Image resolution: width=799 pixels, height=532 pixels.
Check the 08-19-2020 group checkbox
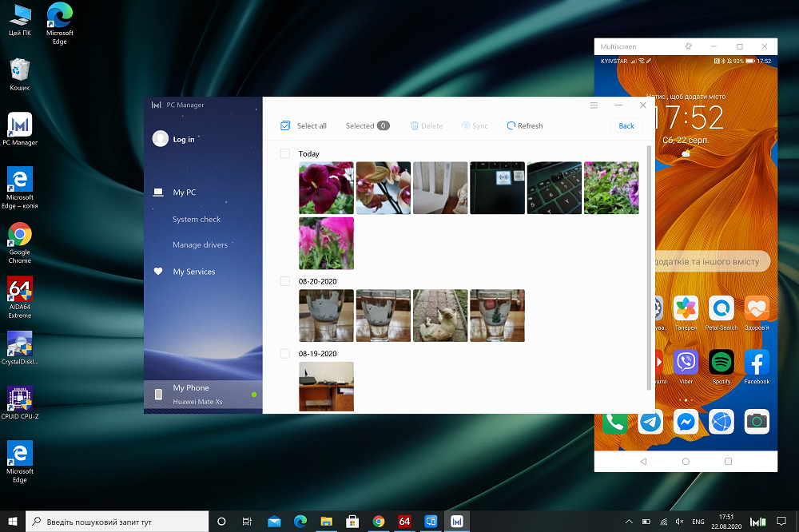pos(285,353)
